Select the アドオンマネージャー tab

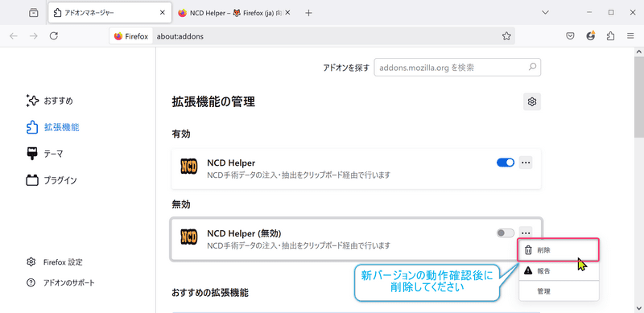pos(109,13)
